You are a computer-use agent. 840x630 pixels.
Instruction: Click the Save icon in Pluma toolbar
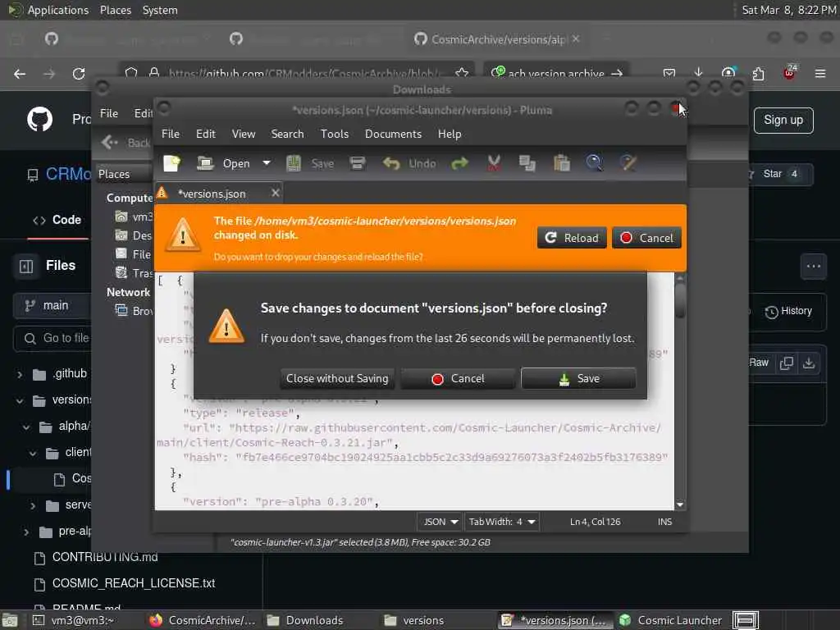[293, 163]
